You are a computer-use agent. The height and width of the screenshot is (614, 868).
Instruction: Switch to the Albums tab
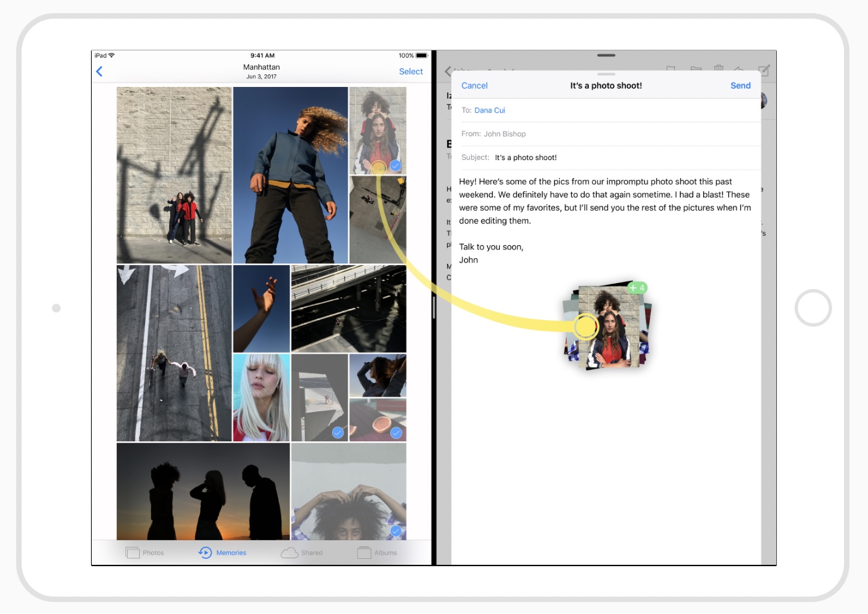[x=377, y=553]
